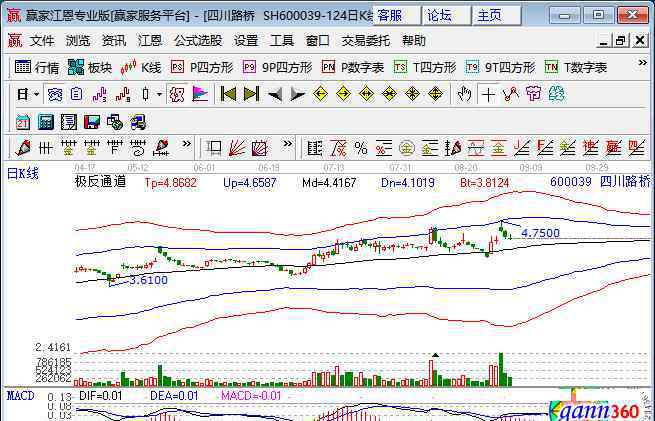Open the 文件 menu
This screenshot has height=421, width=655.
[42, 41]
